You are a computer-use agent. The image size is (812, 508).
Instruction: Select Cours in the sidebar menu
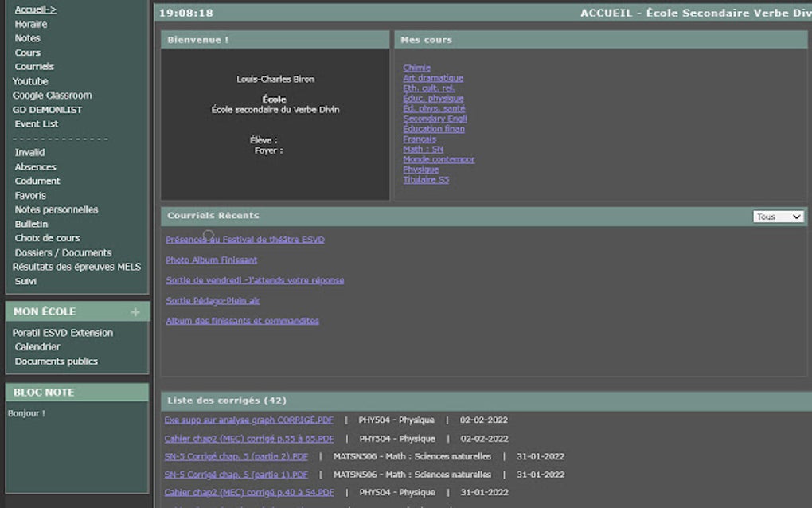[27, 53]
